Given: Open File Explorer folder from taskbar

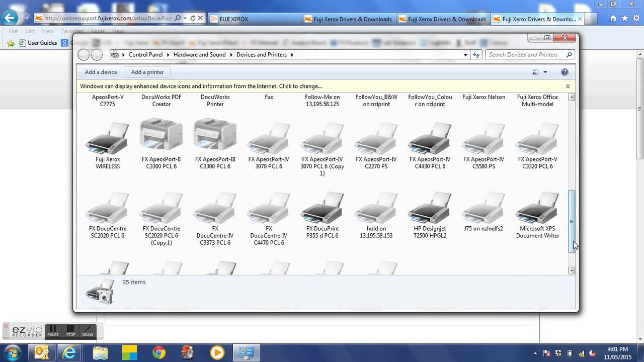Looking at the screenshot, I should tap(101, 352).
